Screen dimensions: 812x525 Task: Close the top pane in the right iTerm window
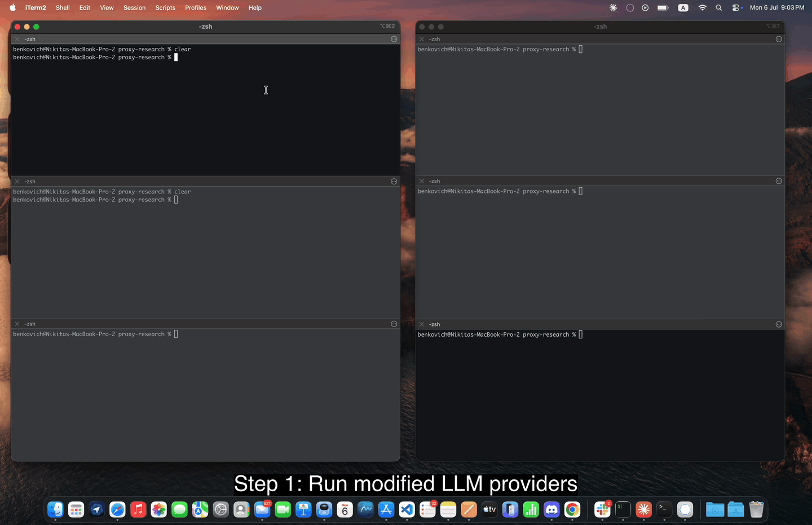tap(422, 39)
